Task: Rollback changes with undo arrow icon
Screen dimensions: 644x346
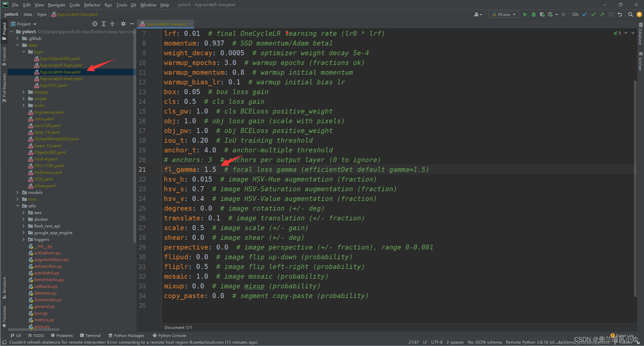Action: tap(620, 14)
